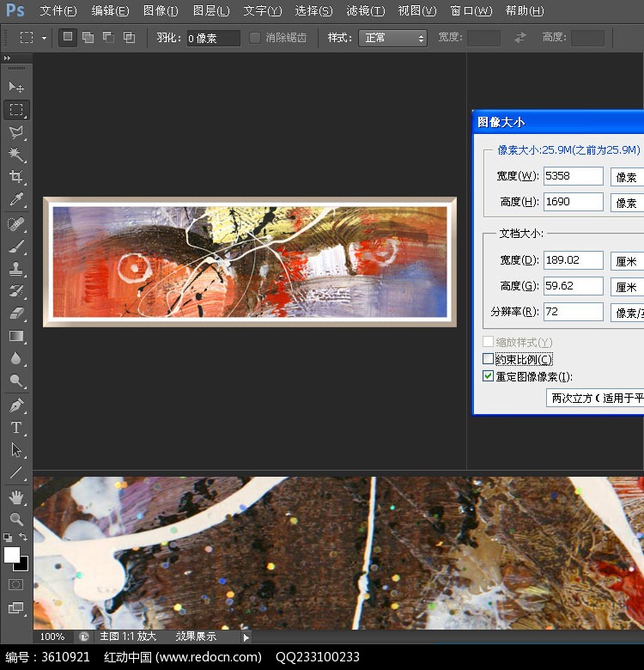
Task: Open the Style dropdown showing 正常
Action: pyautogui.click(x=392, y=38)
